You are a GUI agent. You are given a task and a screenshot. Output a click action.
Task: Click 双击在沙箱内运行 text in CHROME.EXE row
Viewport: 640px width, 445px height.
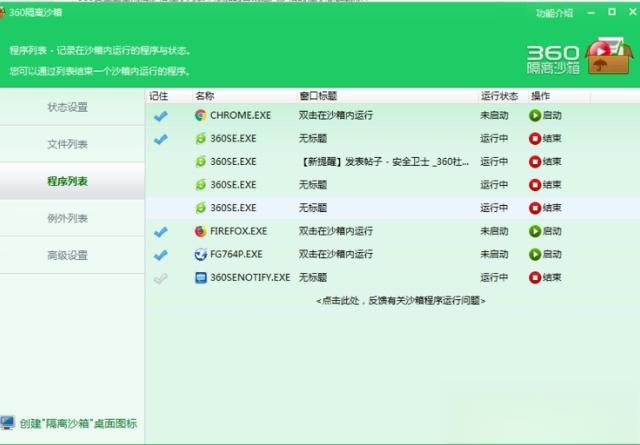tap(336, 116)
